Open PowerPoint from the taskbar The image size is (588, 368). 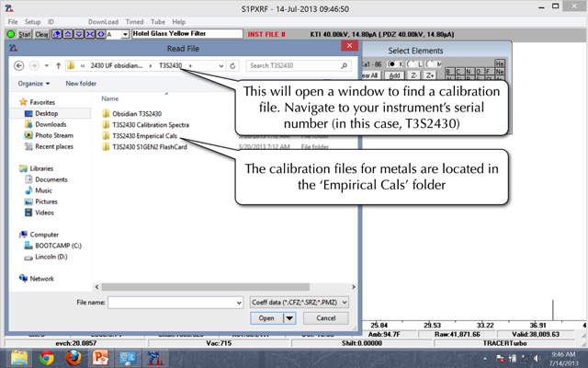101,356
